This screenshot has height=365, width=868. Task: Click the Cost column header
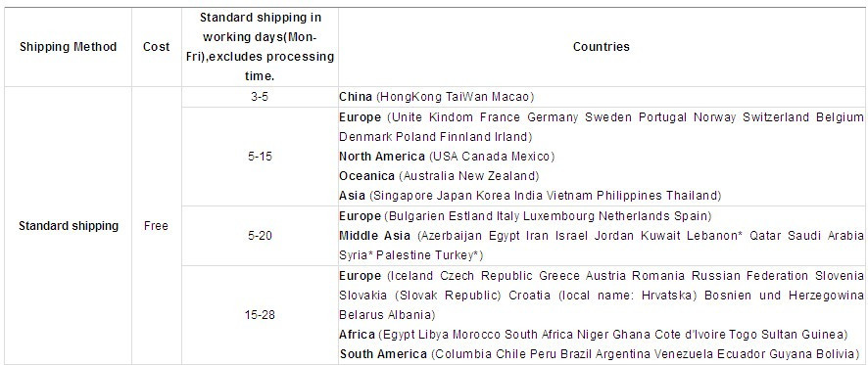pos(157,47)
